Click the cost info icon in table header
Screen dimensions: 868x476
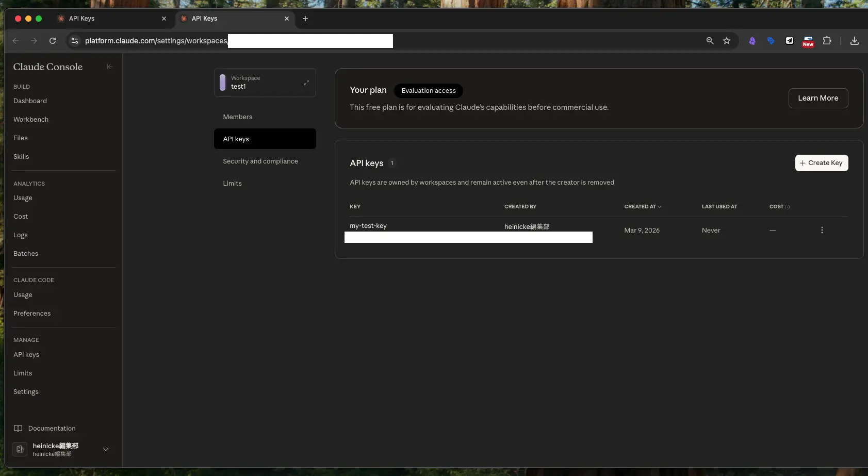click(x=787, y=207)
